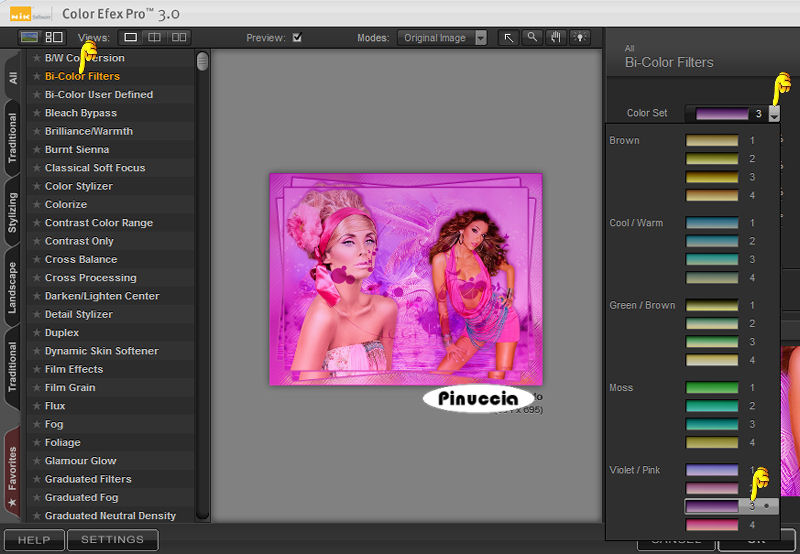Choose Violet / Pink color set 1
Image resolution: width=800 pixels, height=554 pixels.
(712, 470)
